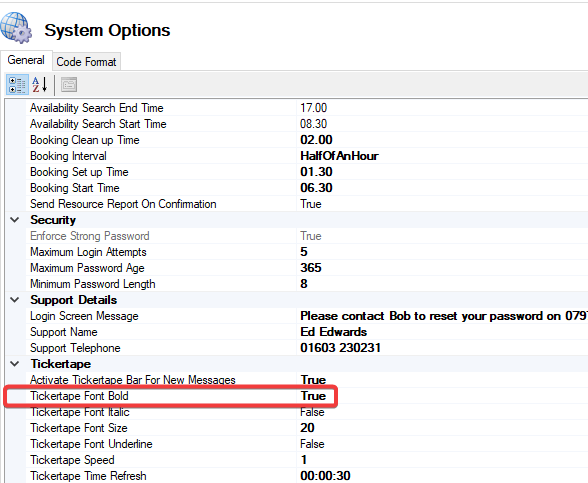The image size is (588, 483).
Task: Click Login Screen Message property label
Action: (x=84, y=316)
